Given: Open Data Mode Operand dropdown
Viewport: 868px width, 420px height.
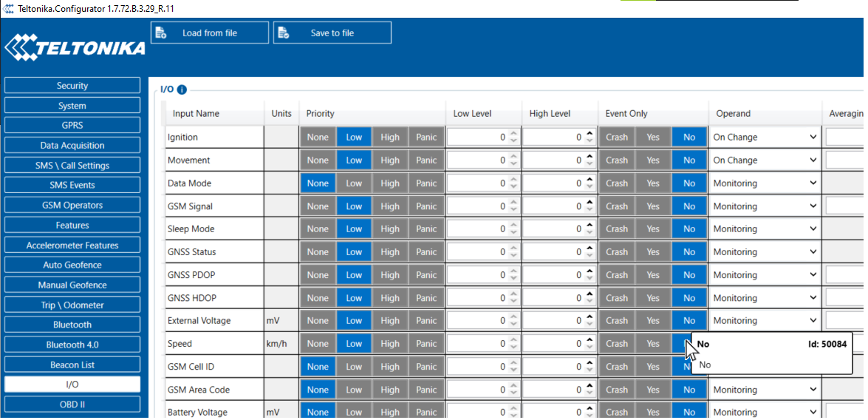Looking at the screenshot, I should (x=765, y=183).
